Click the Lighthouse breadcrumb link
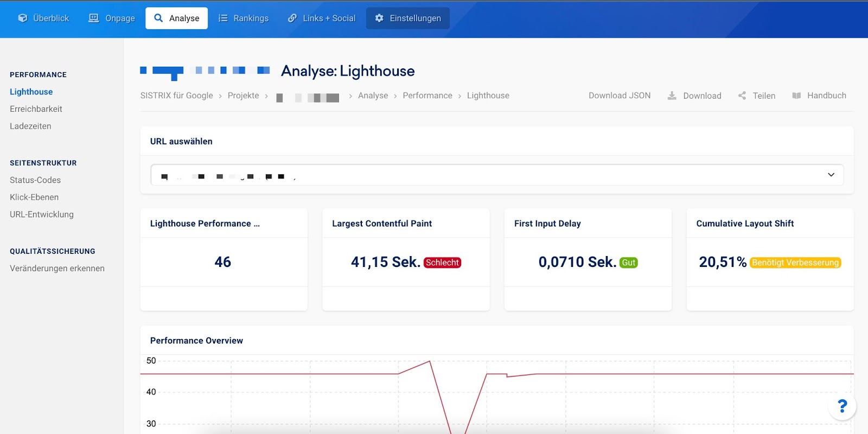Image resolution: width=868 pixels, height=434 pixels. (x=488, y=95)
